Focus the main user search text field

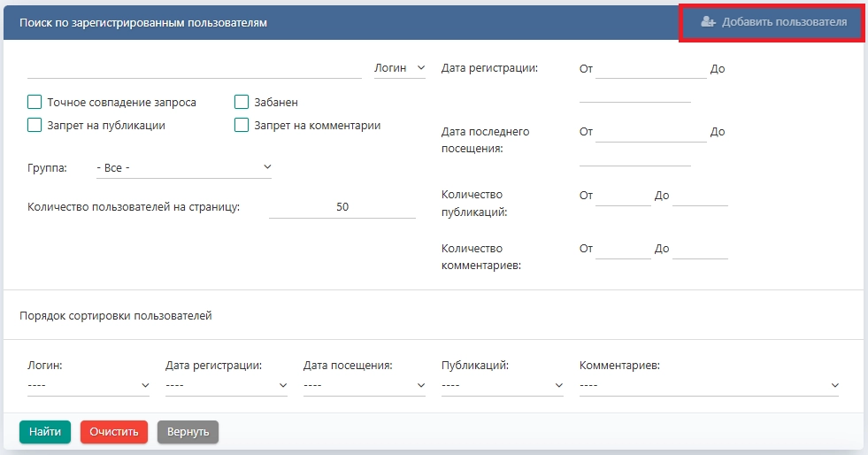click(x=195, y=68)
